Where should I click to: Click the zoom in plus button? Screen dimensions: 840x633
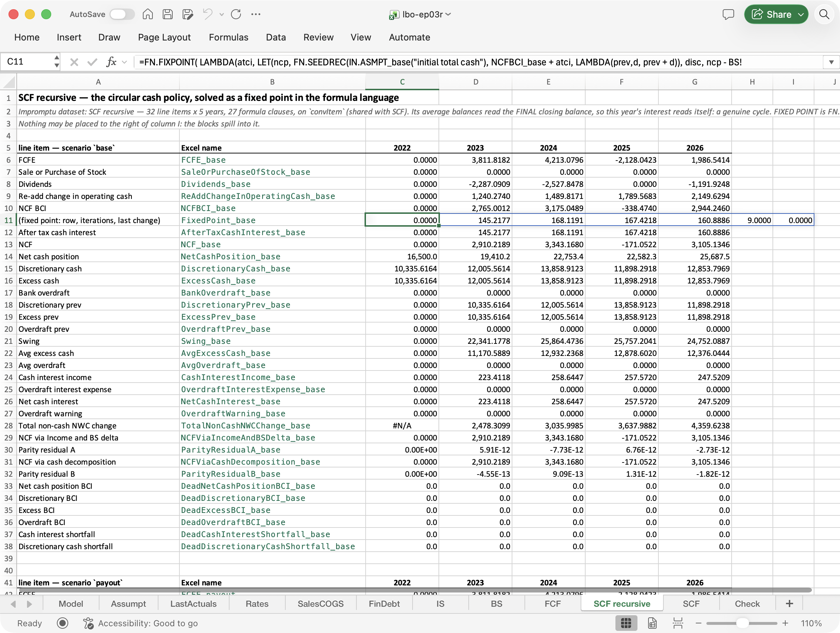point(785,623)
